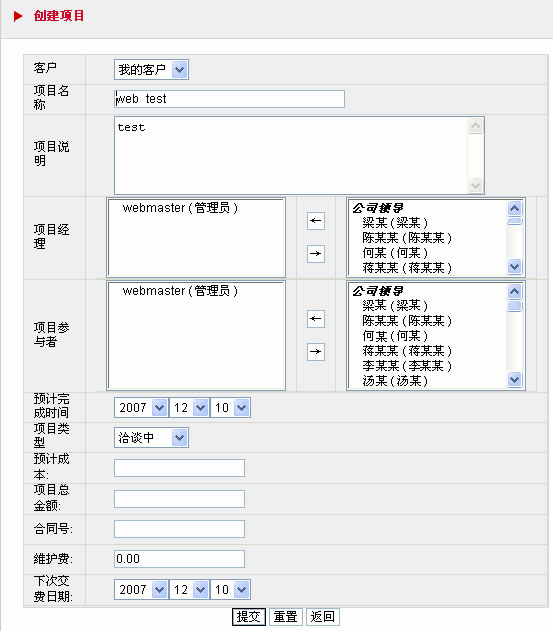
Task: Click scroll-down arrow of 项目说明 text area
Action: 475,186
